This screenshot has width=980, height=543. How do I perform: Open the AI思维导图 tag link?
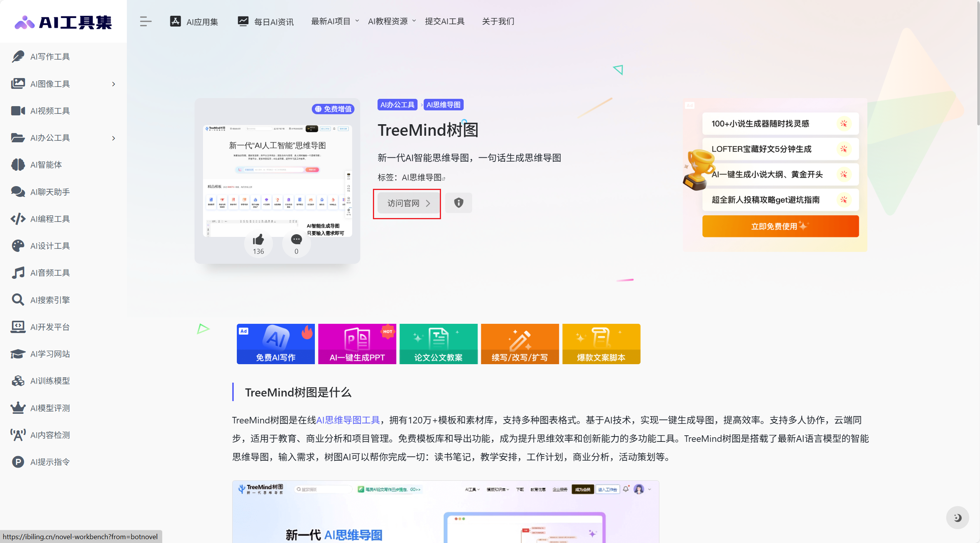coord(423,177)
